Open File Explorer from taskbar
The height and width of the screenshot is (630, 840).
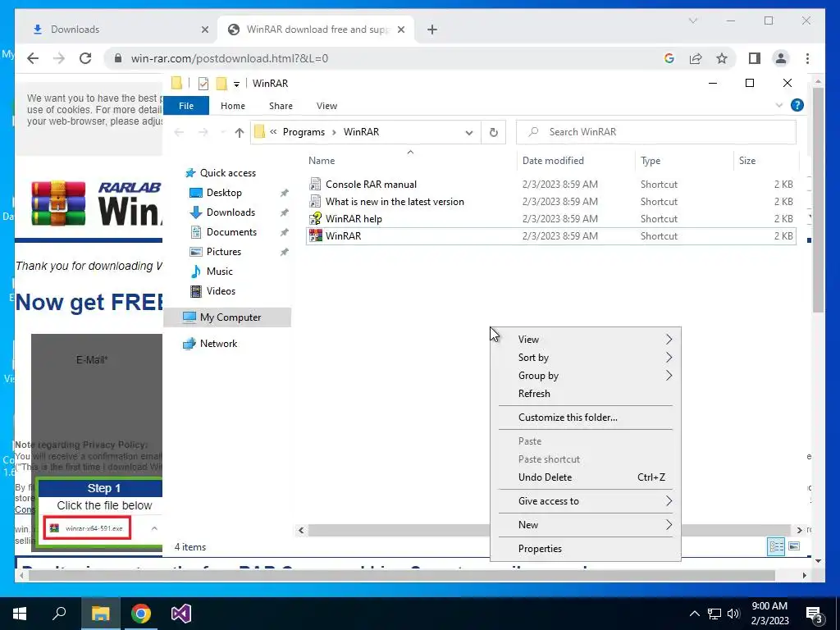coord(100,614)
